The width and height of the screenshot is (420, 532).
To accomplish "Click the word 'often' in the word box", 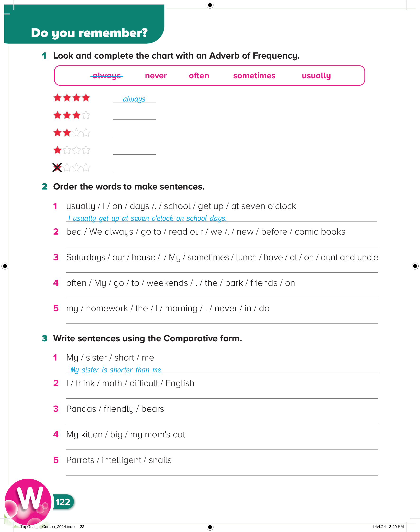I will pos(199,76).
